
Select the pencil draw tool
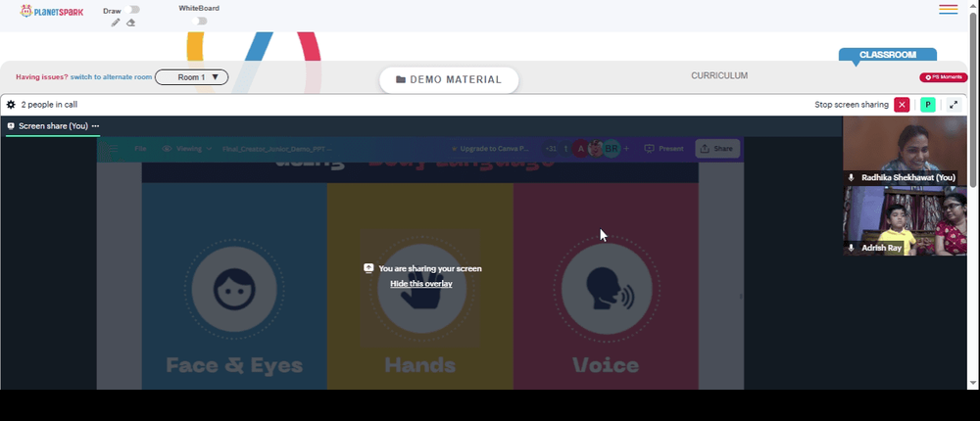pos(115,23)
